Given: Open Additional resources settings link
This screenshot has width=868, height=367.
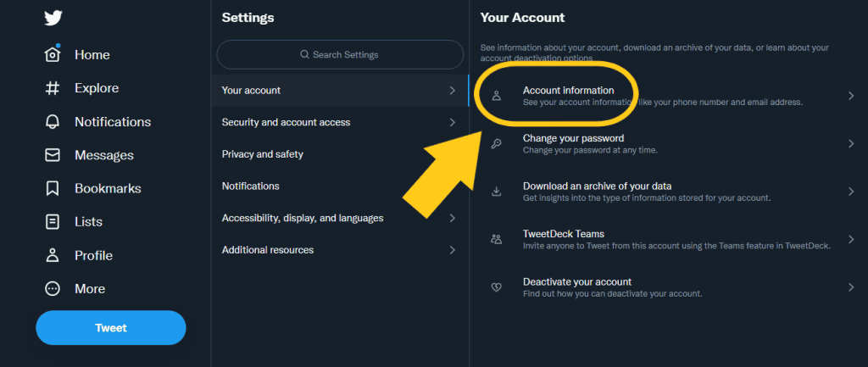Looking at the screenshot, I should tap(268, 250).
